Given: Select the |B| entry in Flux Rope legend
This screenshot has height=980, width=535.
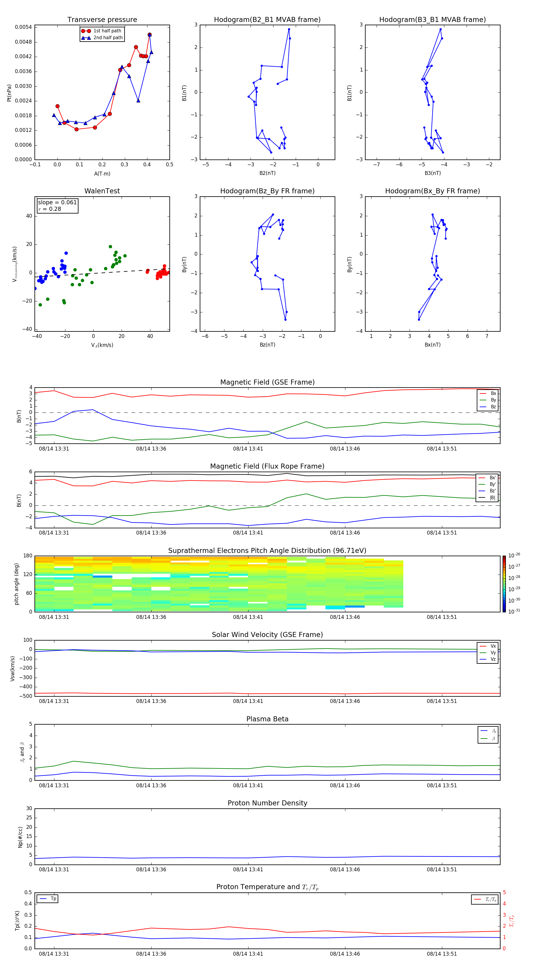Looking at the screenshot, I should [487, 498].
